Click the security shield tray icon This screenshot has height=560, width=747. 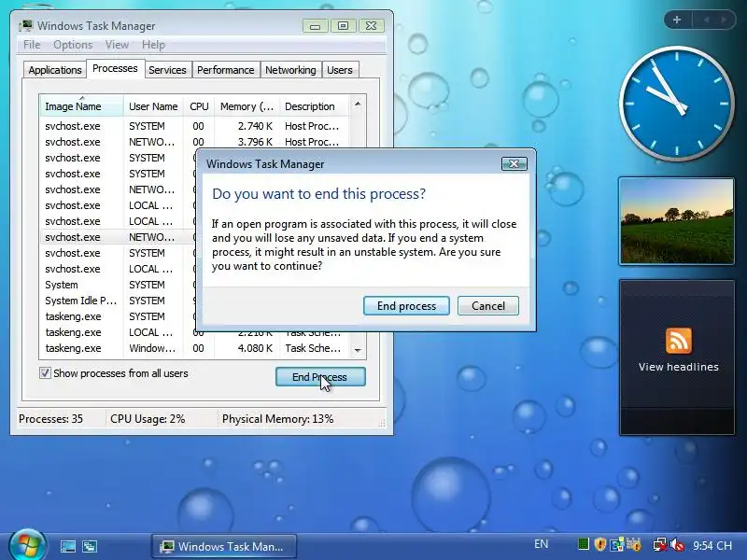coord(600,544)
